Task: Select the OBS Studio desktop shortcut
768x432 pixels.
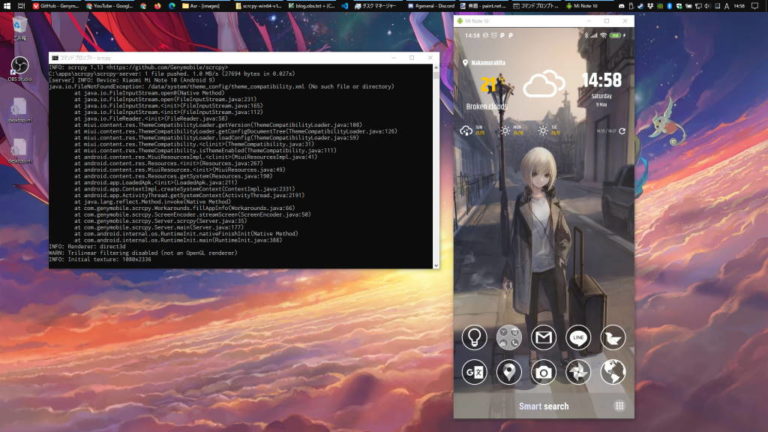Action: (20, 69)
